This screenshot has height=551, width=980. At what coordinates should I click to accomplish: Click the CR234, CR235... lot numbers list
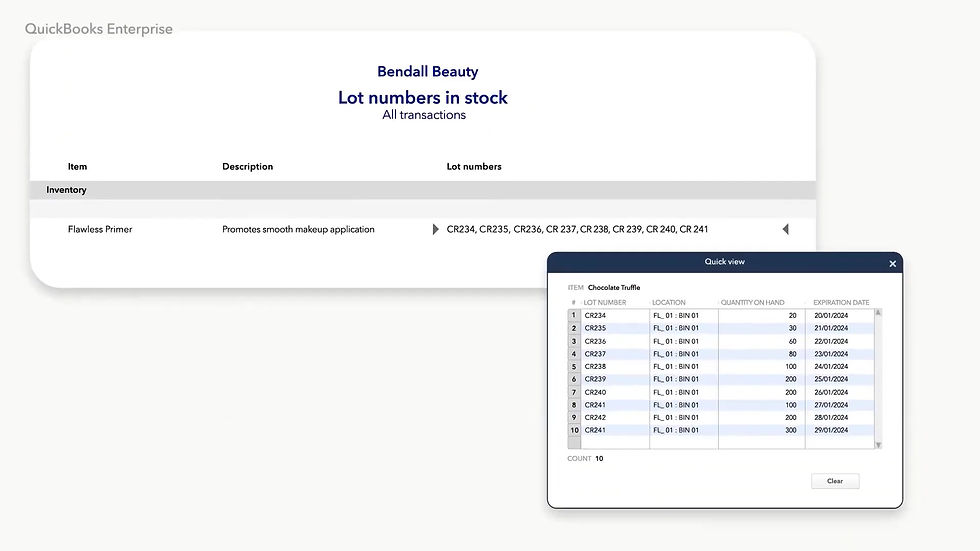578,229
